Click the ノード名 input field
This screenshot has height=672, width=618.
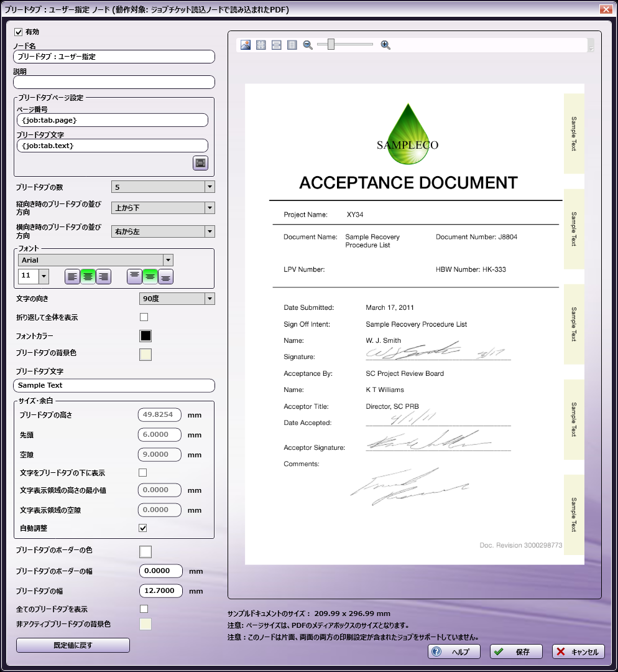point(114,57)
